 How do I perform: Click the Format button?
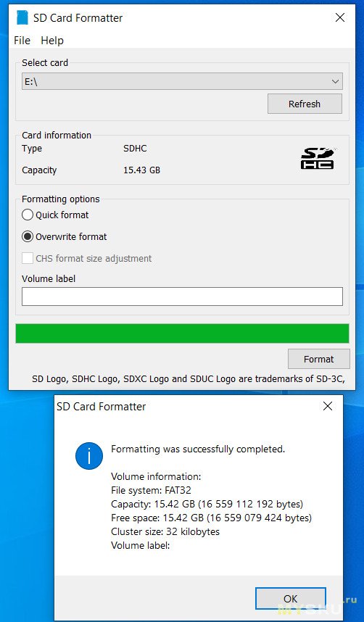point(319,359)
